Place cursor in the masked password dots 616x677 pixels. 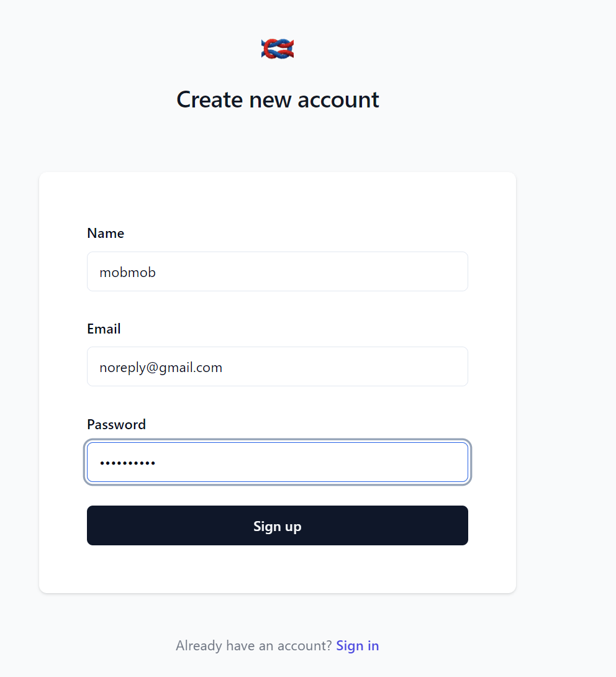[127, 463]
